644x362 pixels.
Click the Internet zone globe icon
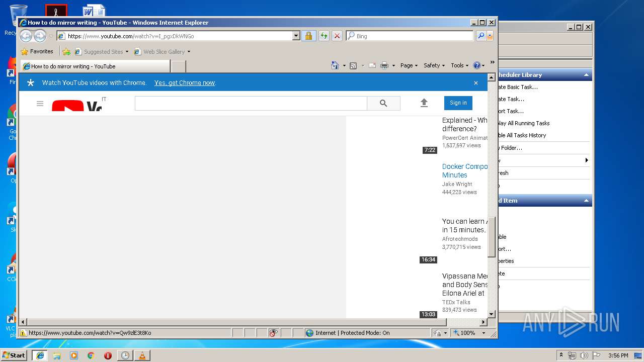tap(310, 333)
